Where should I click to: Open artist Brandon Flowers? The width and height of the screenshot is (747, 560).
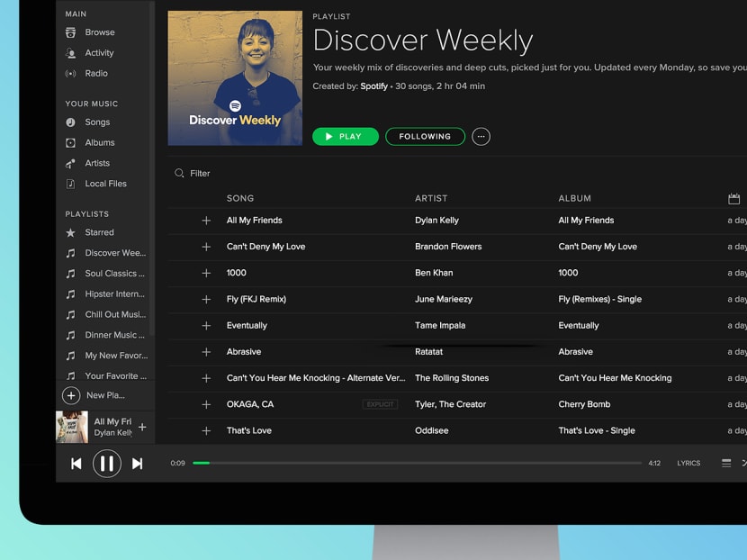tap(448, 247)
